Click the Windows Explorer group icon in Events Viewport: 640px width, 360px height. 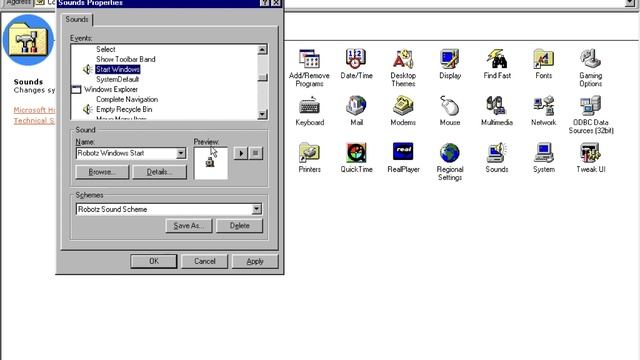[x=76, y=89]
